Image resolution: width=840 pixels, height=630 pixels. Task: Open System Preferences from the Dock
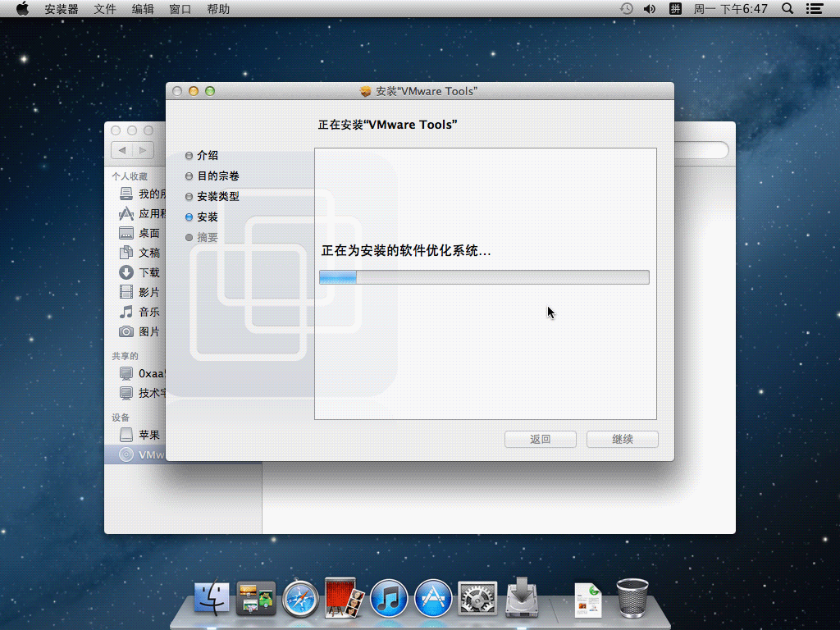[x=477, y=598]
